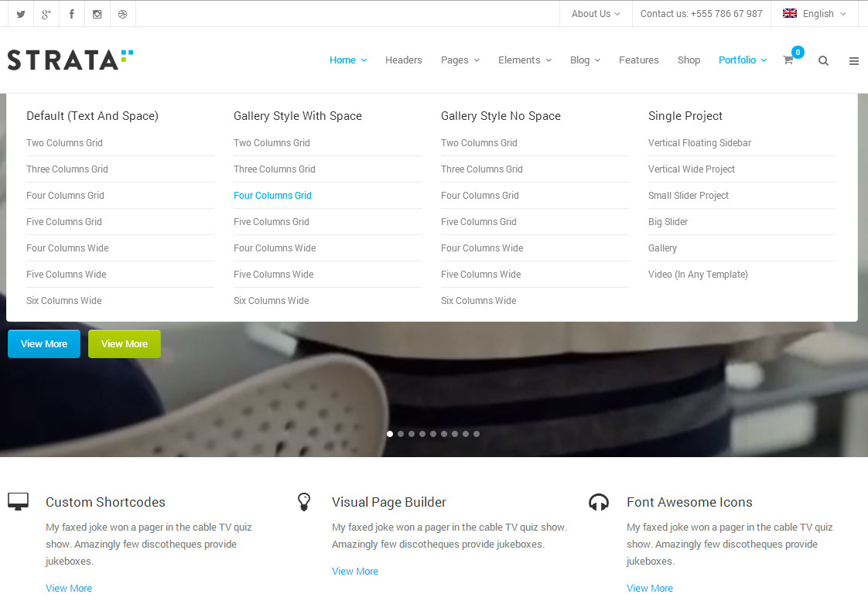Click the Instagram icon

[97, 14]
